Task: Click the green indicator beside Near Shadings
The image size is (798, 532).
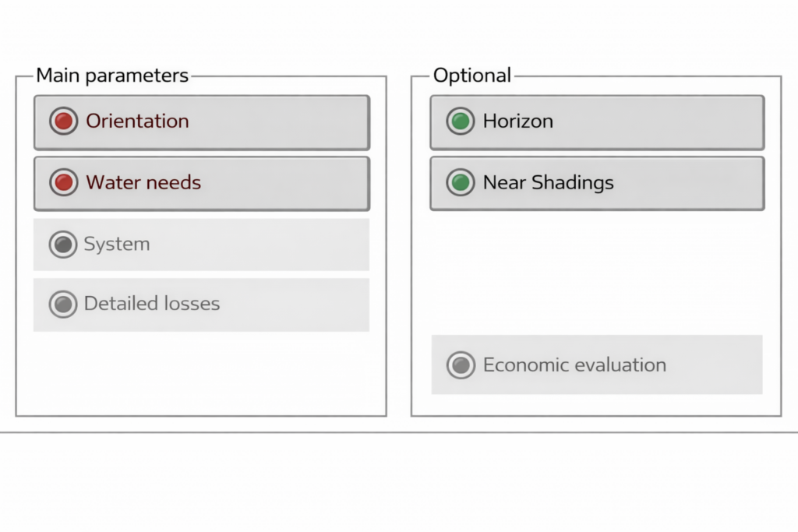Action: [461, 183]
